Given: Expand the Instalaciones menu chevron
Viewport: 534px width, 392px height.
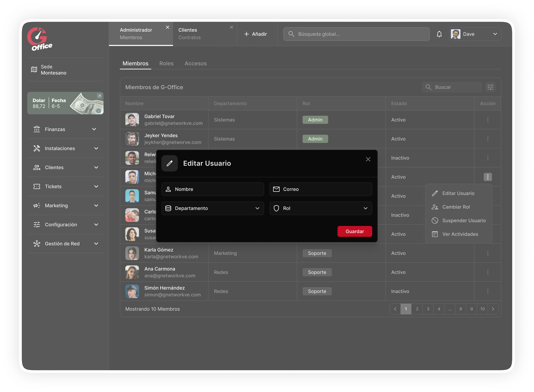Looking at the screenshot, I should [96, 148].
